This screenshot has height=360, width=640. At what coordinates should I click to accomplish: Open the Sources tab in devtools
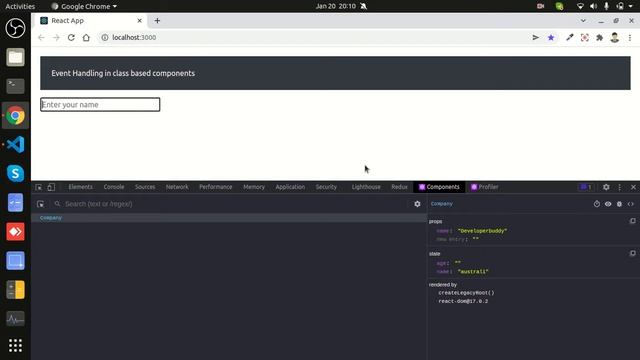click(x=145, y=187)
